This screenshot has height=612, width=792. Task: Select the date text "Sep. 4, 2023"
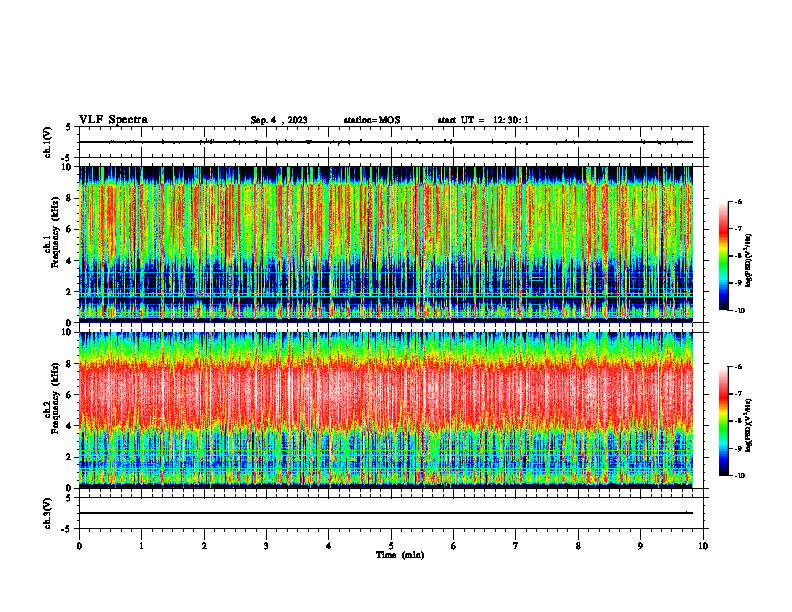pyautogui.click(x=279, y=120)
